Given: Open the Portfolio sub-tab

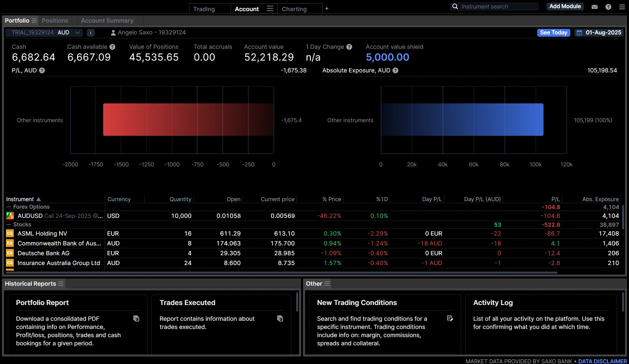Looking at the screenshot, I should (x=17, y=20).
